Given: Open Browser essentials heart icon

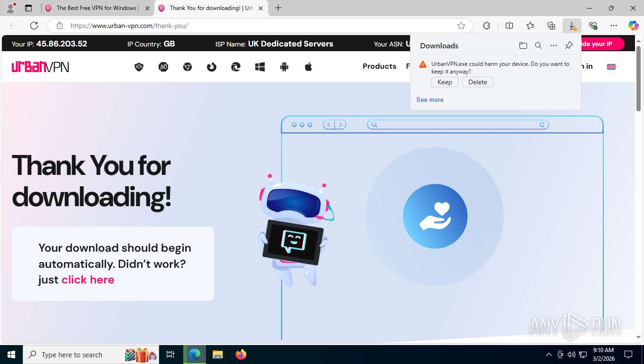Looking at the screenshot, I should 593,26.
